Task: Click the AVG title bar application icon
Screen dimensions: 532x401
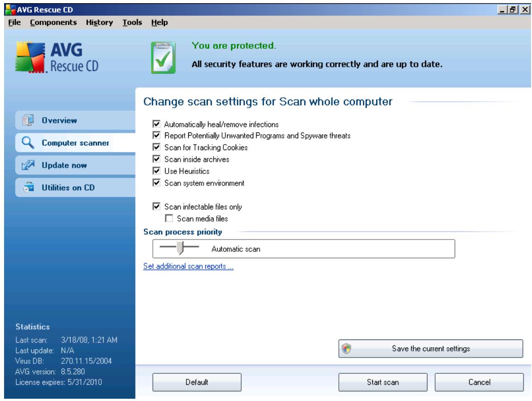Action: coord(10,9)
